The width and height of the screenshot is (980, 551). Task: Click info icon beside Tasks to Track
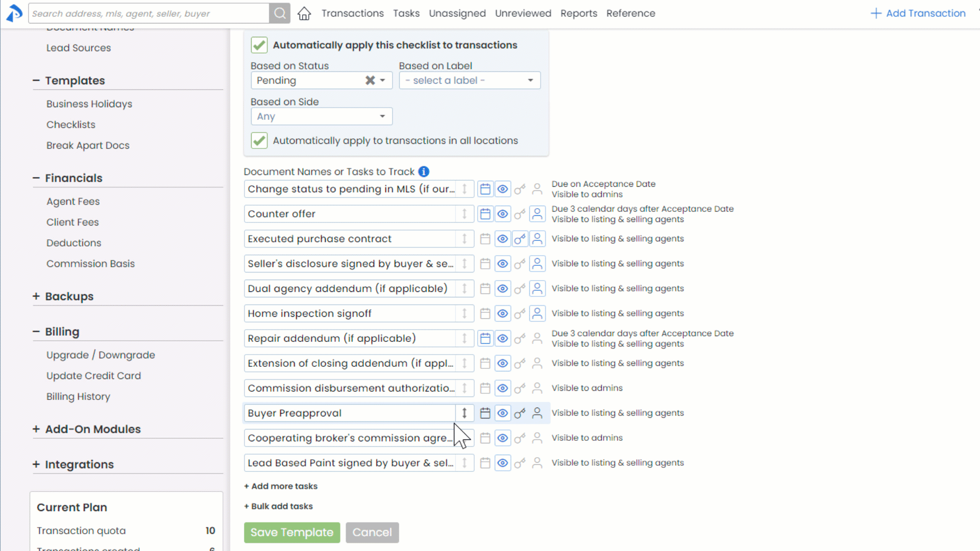pos(424,172)
